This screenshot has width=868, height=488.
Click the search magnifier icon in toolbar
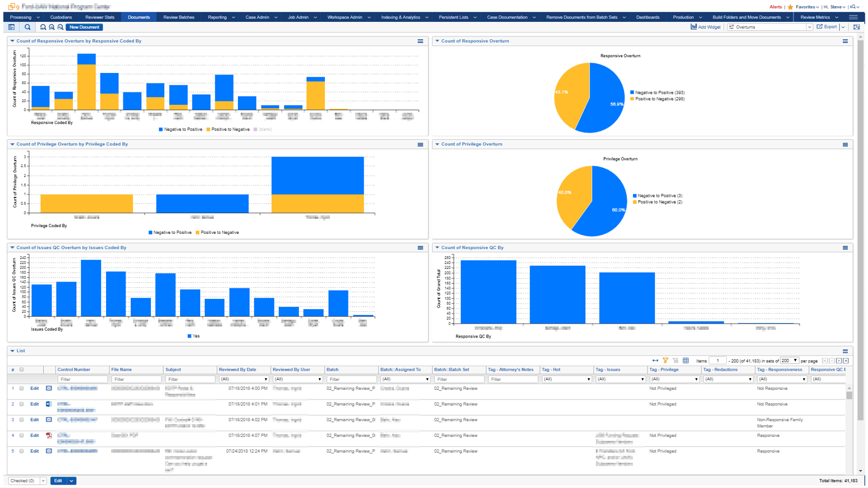tap(27, 27)
